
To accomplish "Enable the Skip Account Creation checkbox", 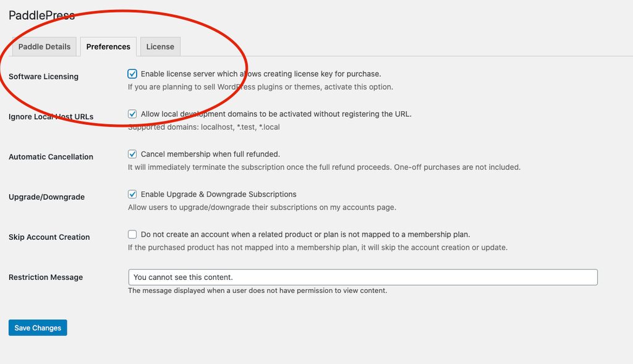I will pyautogui.click(x=132, y=234).
